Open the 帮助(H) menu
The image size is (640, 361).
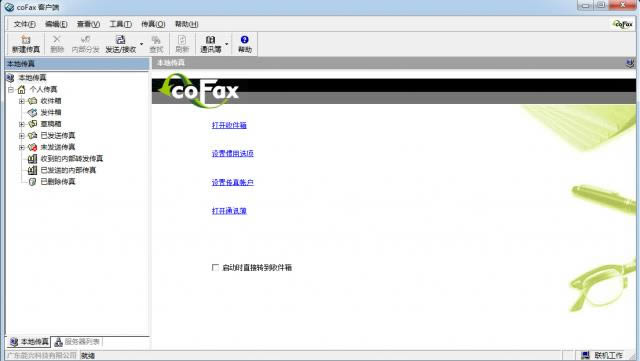point(187,24)
